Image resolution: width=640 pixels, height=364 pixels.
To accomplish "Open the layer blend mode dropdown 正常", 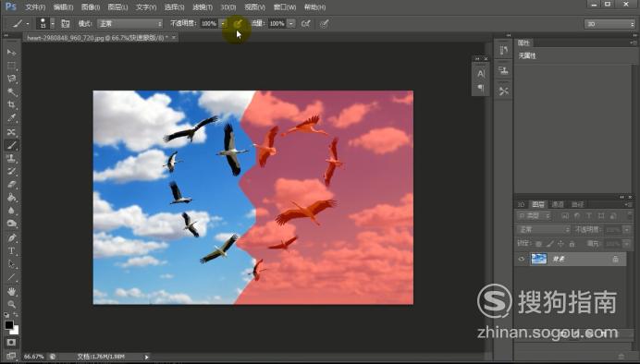I will click(x=543, y=229).
